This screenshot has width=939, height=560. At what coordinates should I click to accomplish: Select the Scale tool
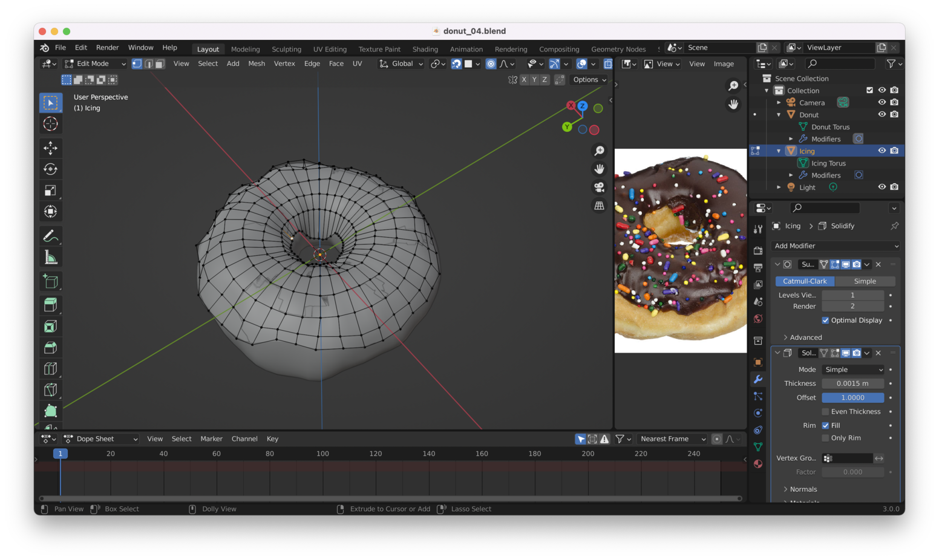click(x=51, y=190)
